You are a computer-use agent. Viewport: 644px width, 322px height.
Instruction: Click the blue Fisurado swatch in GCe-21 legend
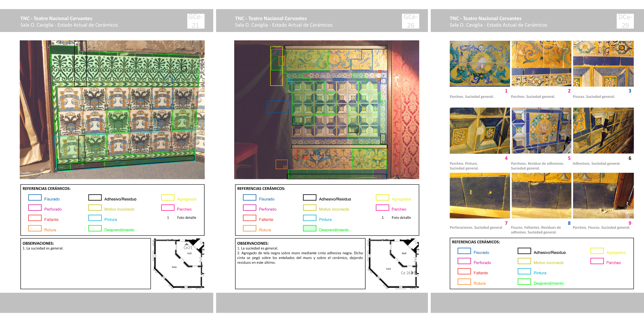[x=35, y=198]
